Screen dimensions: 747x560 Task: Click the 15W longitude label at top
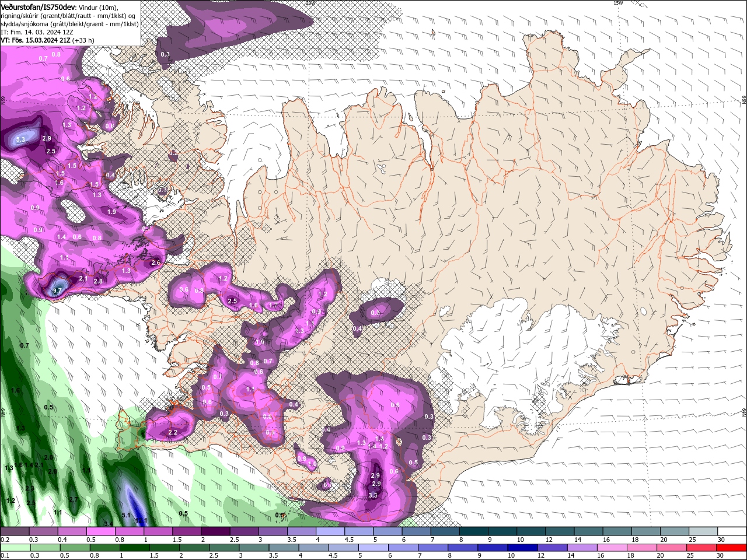click(618, 3)
